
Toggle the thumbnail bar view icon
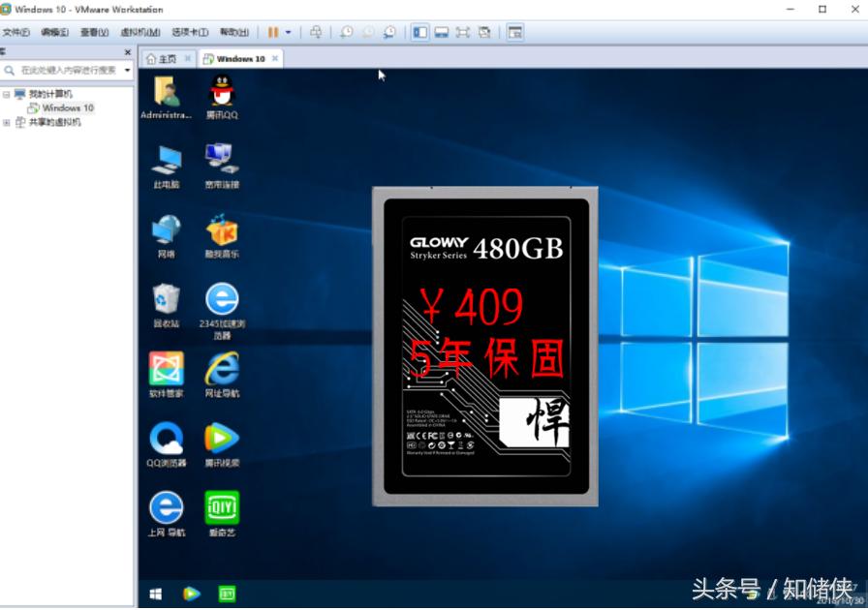441,32
